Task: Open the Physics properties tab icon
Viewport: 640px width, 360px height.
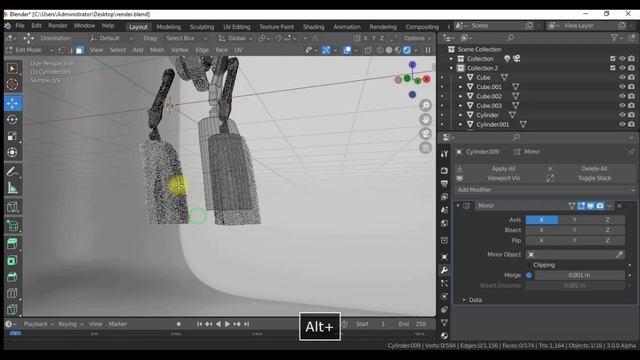Action: pyautogui.click(x=444, y=296)
